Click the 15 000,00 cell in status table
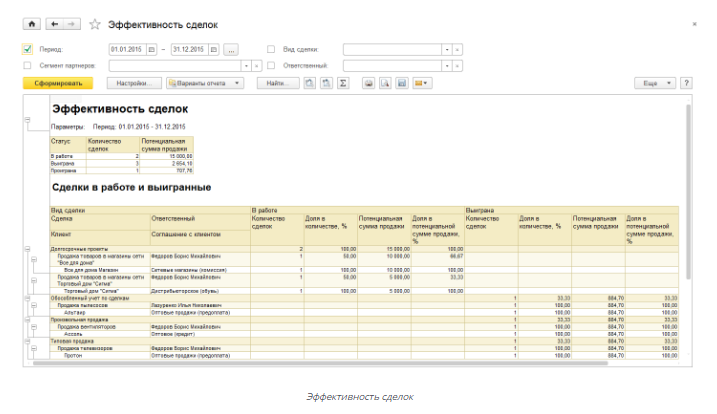The height and width of the screenshot is (414, 717). pyautogui.click(x=166, y=156)
